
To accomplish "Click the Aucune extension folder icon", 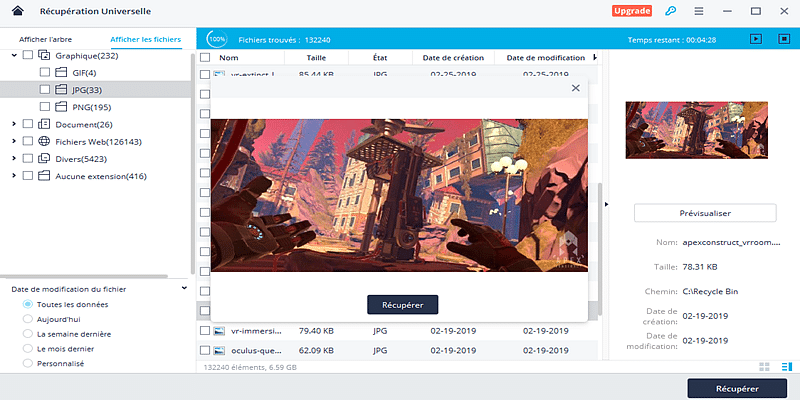I will point(44,176).
